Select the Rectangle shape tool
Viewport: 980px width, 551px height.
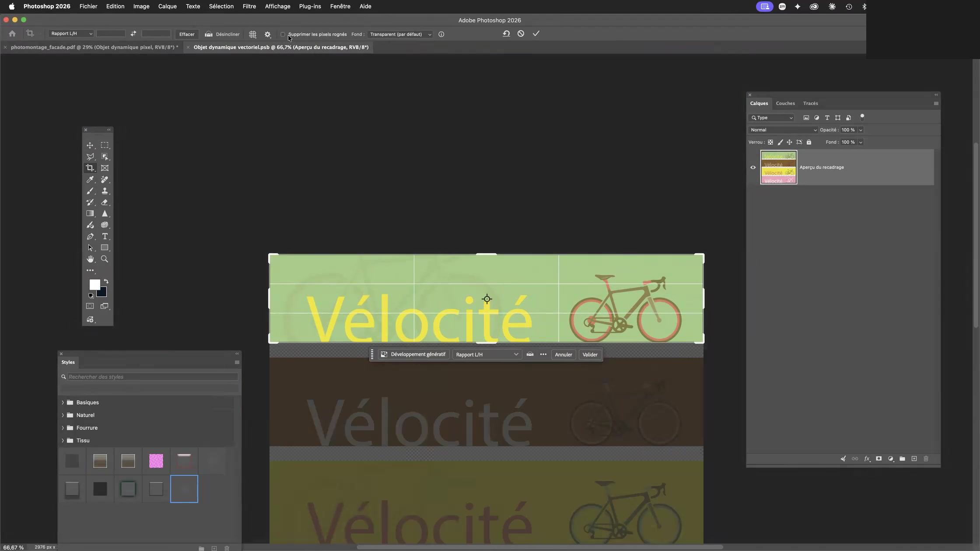(x=105, y=248)
